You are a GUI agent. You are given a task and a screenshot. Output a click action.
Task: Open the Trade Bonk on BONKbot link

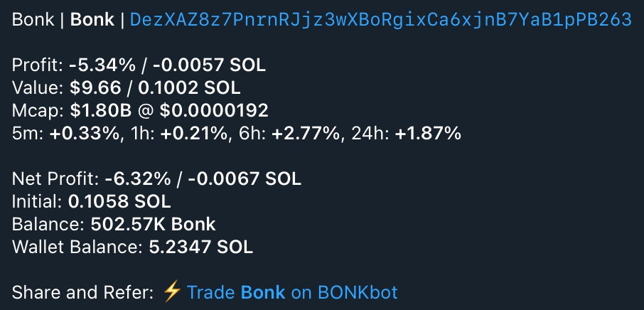coord(292,292)
